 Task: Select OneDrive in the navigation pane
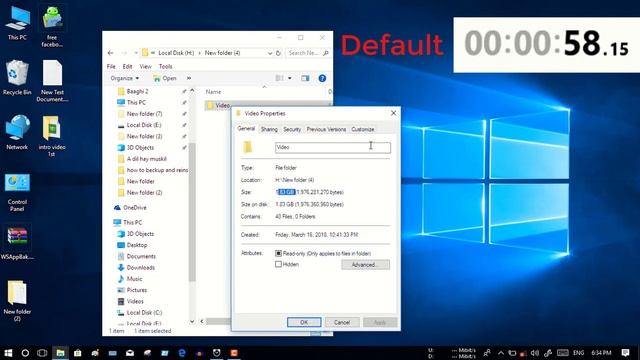click(134, 208)
